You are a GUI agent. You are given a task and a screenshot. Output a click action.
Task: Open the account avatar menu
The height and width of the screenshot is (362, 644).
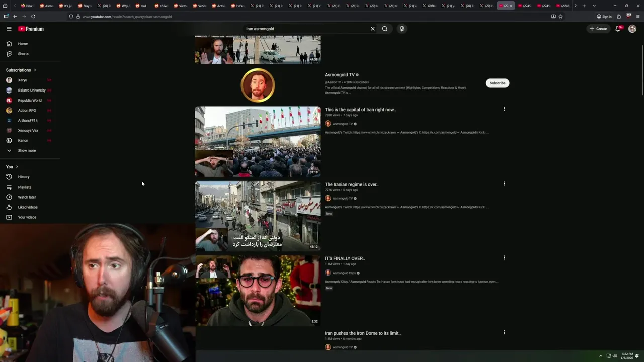pos(632,29)
